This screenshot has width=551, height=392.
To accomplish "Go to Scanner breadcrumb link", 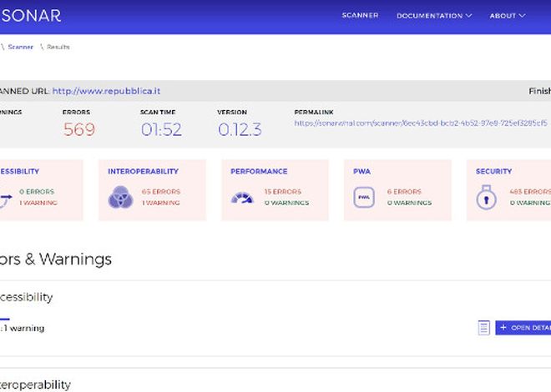I will (x=20, y=47).
